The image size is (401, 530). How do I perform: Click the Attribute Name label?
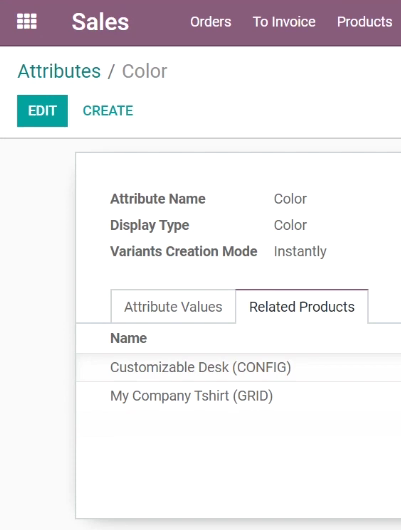point(158,199)
